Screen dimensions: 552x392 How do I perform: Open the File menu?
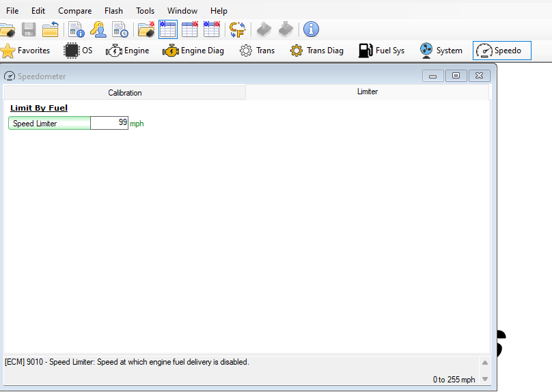[x=12, y=11]
